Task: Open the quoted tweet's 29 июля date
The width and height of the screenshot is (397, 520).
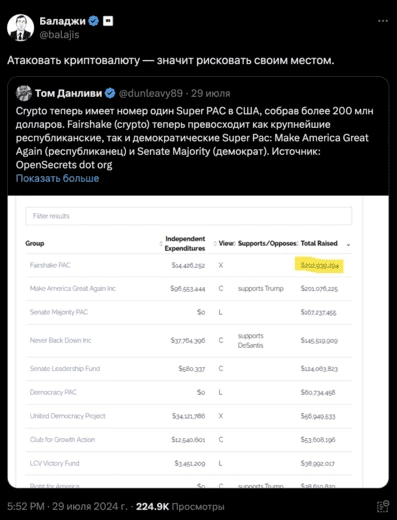Action: pos(210,93)
